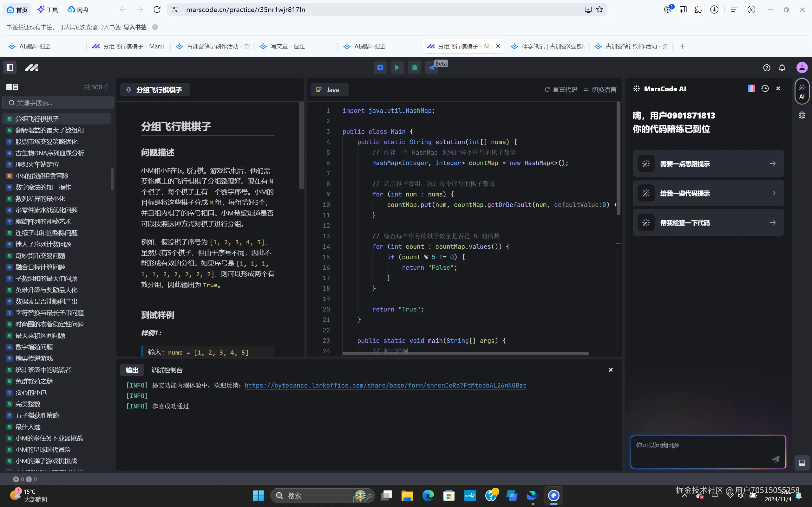Toggle the left sidebar panel icon
The height and width of the screenshot is (507, 812).
[10, 67]
